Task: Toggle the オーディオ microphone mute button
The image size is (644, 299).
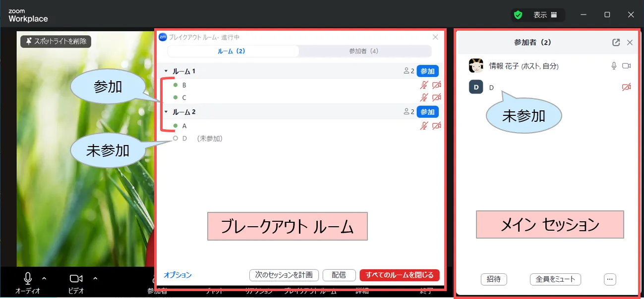Action: (28, 278)
